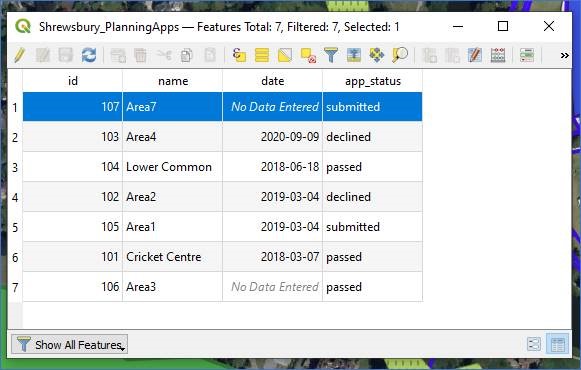Click the 'passed' status in Lower Common row
The width and height of the screenshot is (581, 370).
pos(373,167)
